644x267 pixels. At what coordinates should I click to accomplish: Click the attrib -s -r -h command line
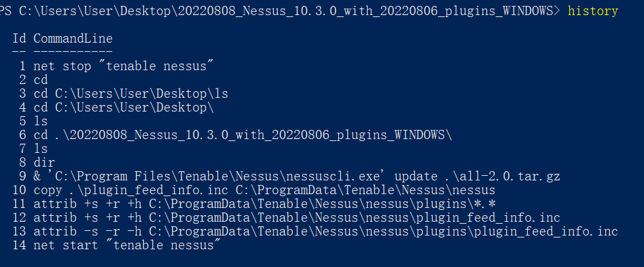pyautogui.click(x=326, y=232)
